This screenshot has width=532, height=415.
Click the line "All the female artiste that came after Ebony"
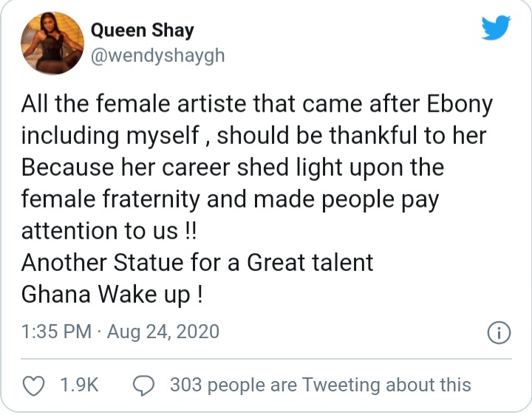[x=256, y=104]
